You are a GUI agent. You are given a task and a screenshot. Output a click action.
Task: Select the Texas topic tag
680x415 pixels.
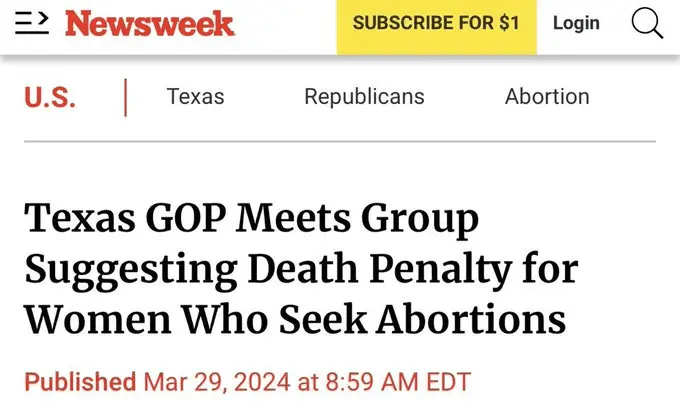tap(195, 97)
